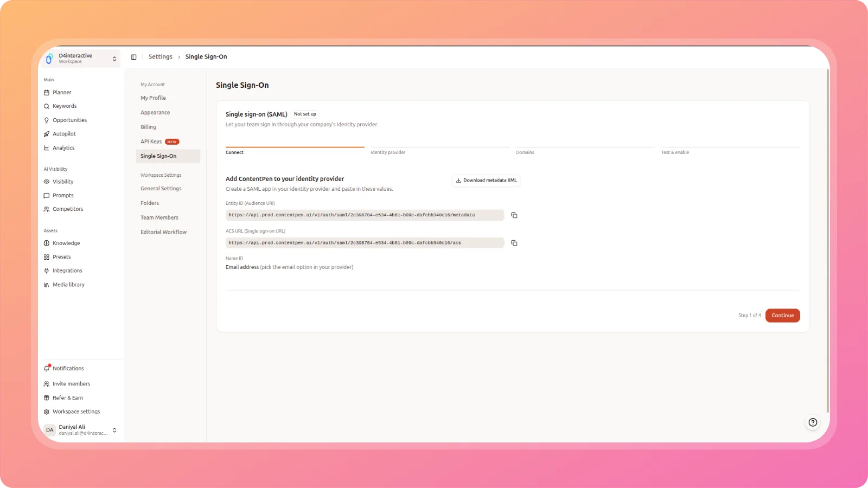Click the Presets grid icon

pos(47,257)
